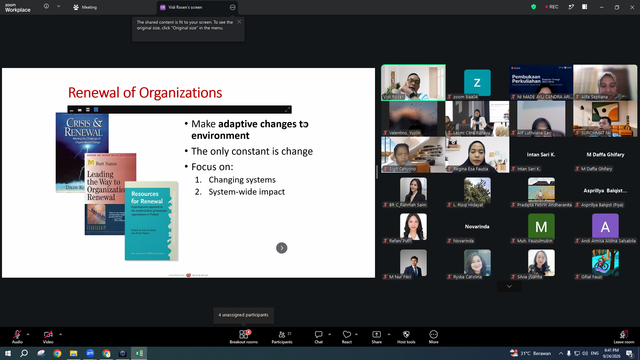Click the 4 unassigned participants tooltip
This screenshot has height=360, width=640.
(244, 315)
